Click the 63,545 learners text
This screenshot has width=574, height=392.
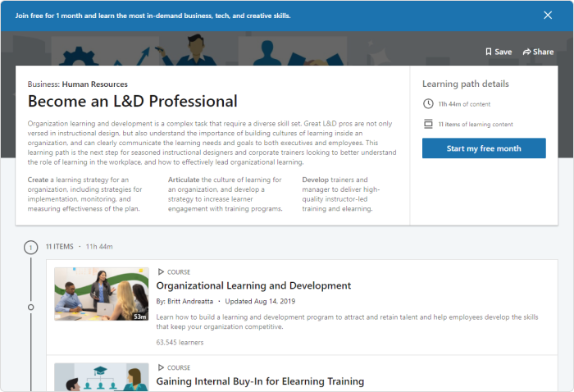pyautogui.click(x=180, y=343)
